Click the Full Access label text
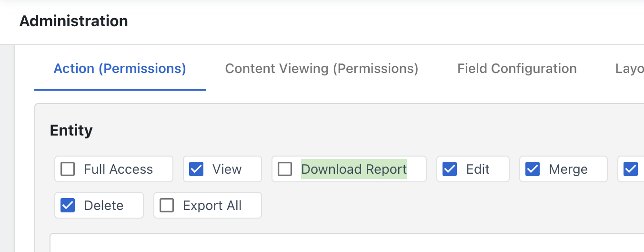The width and height of the screenshot is (644, 252). tap(119, 169)
